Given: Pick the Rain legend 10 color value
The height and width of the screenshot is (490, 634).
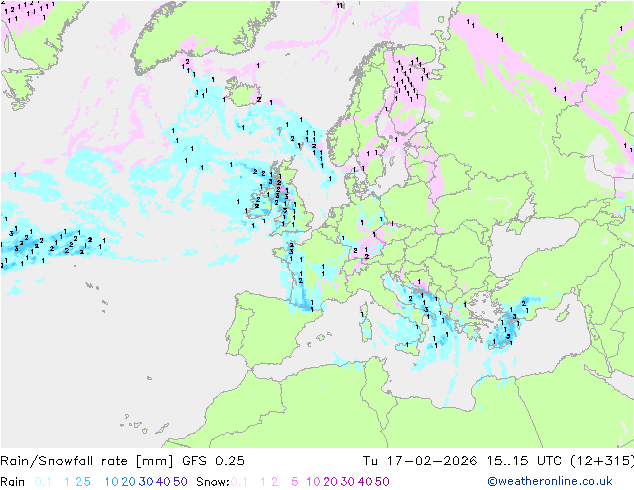Looking at the screenshot, I should [x=111, y=482].
